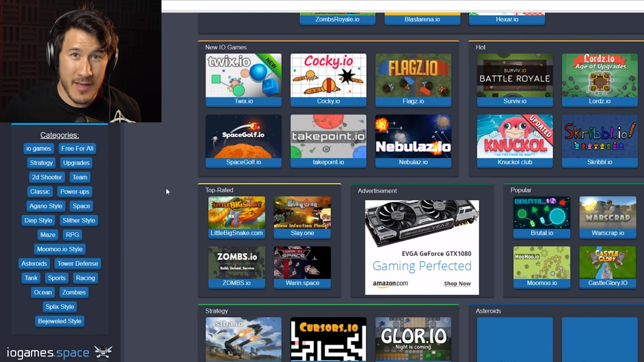Viewport: 644px width, 362px height.
Task: Filter by Power-ups category
Action: [x=75, y=191]
